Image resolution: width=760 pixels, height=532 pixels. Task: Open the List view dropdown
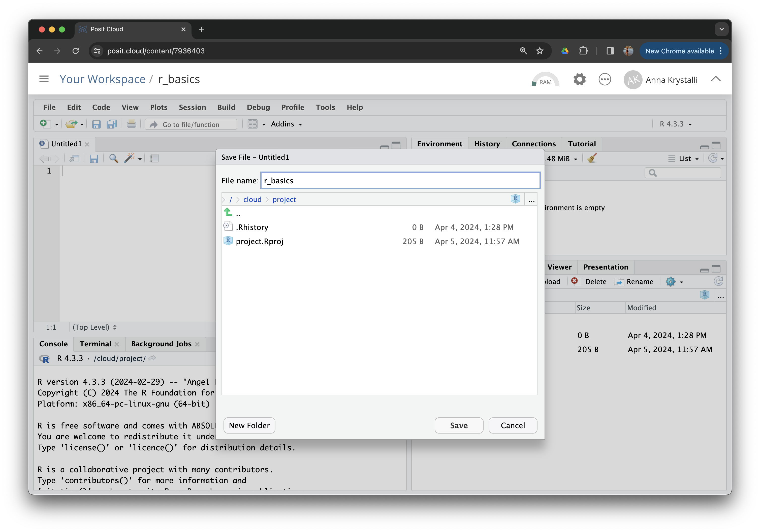pos(684,159)
